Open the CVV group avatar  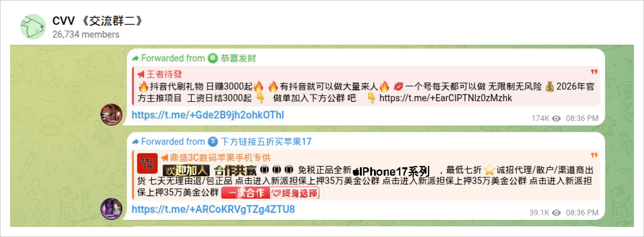tap(33, 27)
